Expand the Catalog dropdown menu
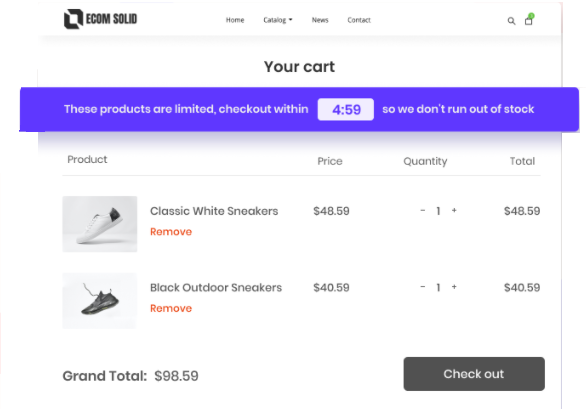This screenshot has height=409, width=586. [x=278, y=20]
